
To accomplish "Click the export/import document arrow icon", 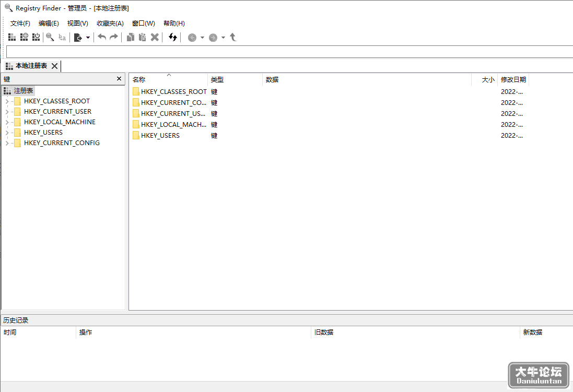I will point(78,37).
